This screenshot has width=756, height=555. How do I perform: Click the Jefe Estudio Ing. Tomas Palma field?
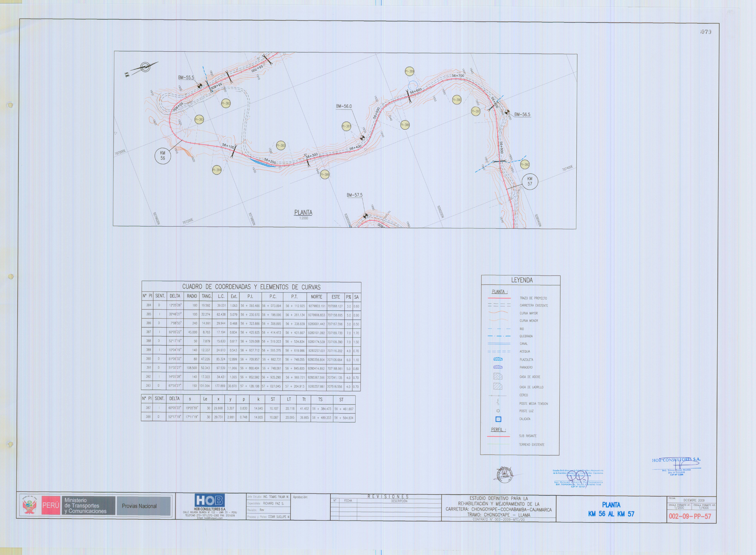[x=268, y=497]
